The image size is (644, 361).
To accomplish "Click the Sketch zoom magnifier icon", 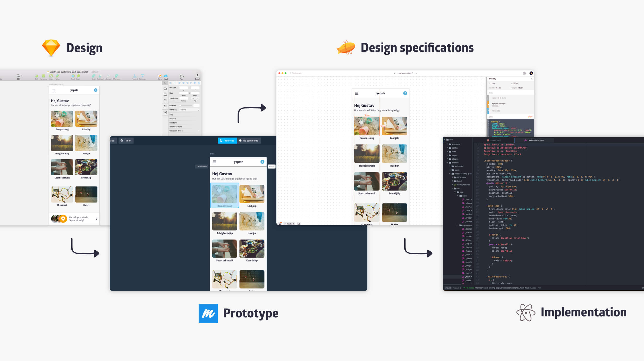I will [18, 76].
